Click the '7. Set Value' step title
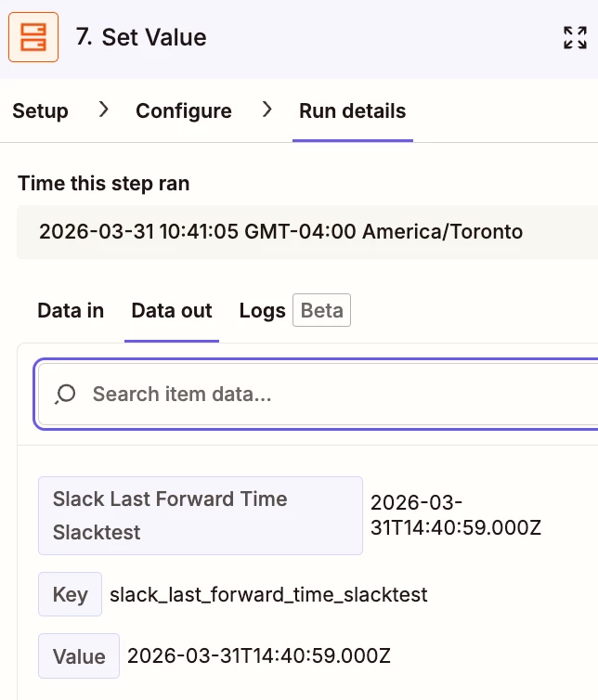Viewport: 598px width, 700px height. click(141, 37)
